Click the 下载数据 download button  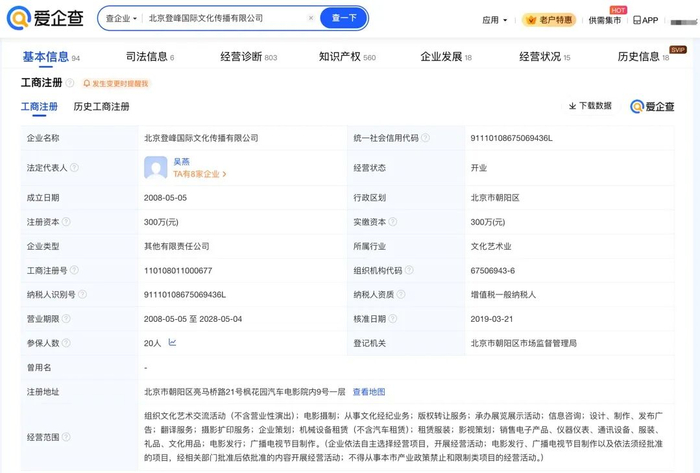click(590, 106)
